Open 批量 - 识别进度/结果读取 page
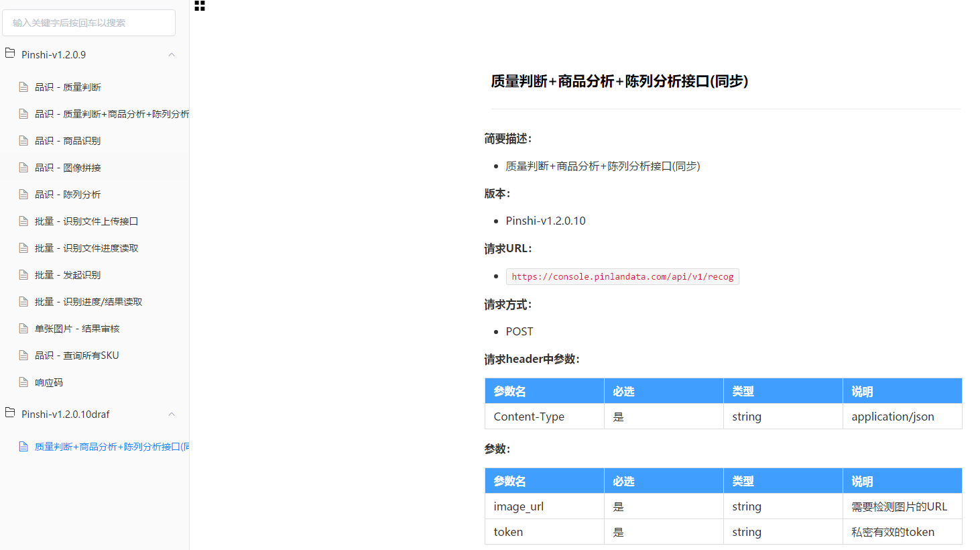 point(88,302)
